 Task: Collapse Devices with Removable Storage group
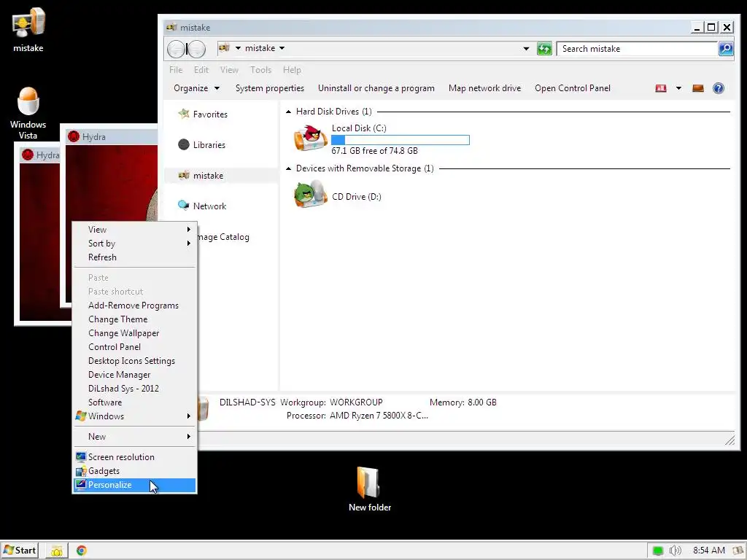pos(288,168)
